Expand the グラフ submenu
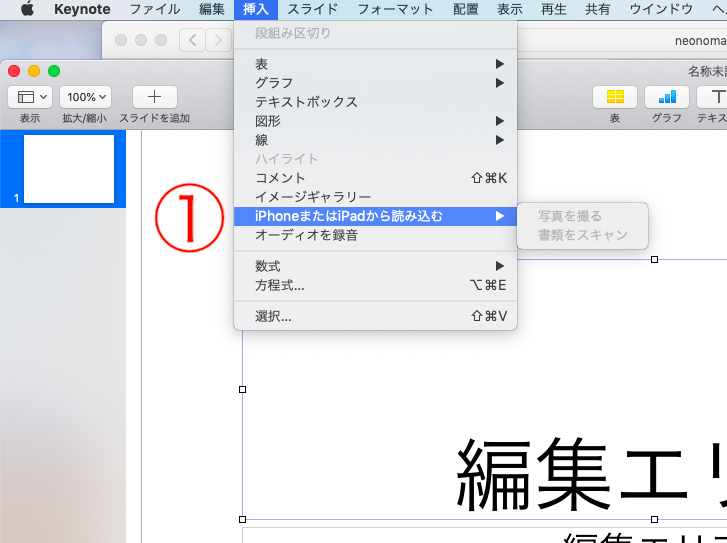Image resolution: width=727 pixels, height=543 pixels. pyautogui.click(x=376, y=83)
